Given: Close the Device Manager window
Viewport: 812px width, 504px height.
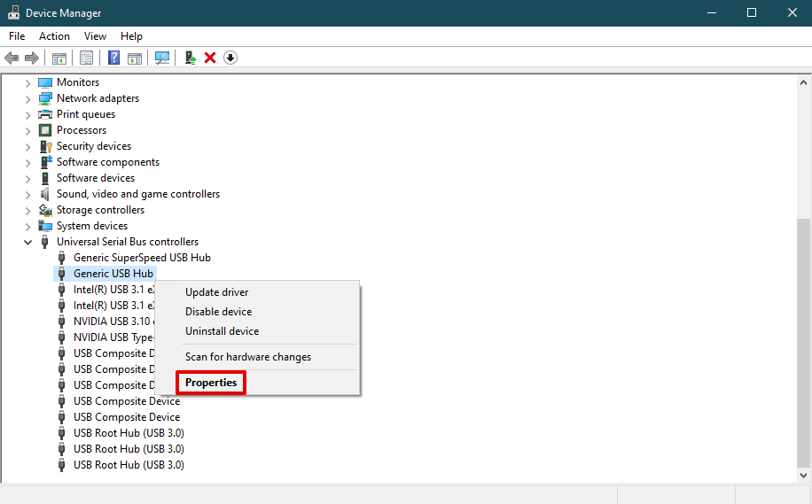Looking at the screenshot, I should click(x=792, y=13).
